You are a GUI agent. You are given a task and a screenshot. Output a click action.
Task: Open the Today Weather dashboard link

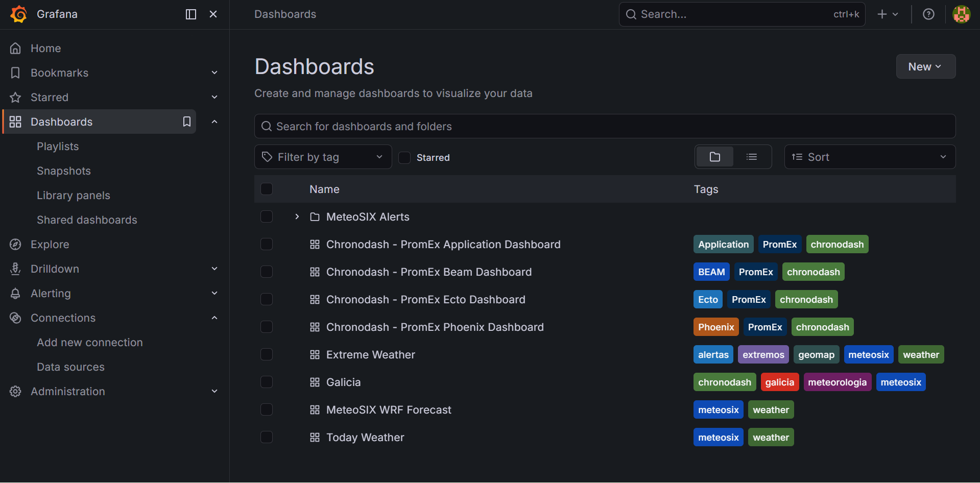coord(365,438)
